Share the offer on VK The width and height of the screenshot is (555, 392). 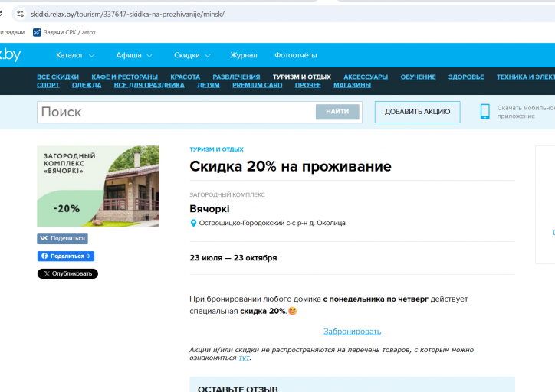point(62,238)
